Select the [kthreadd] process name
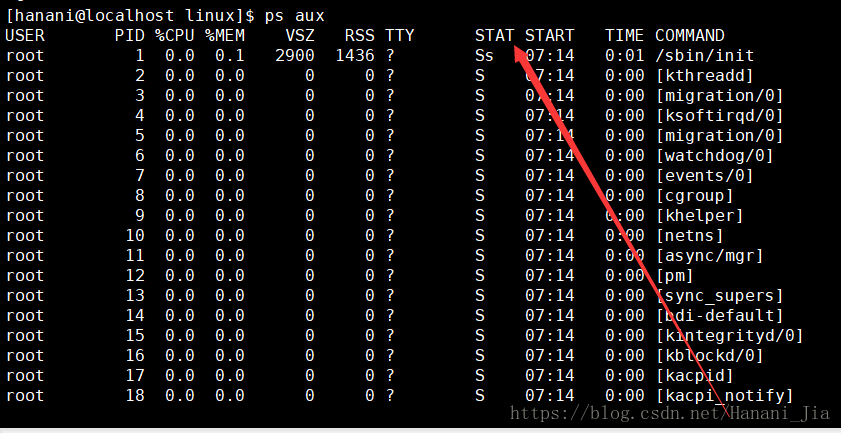This screenshot has width=841, height=433. point(705,76)
